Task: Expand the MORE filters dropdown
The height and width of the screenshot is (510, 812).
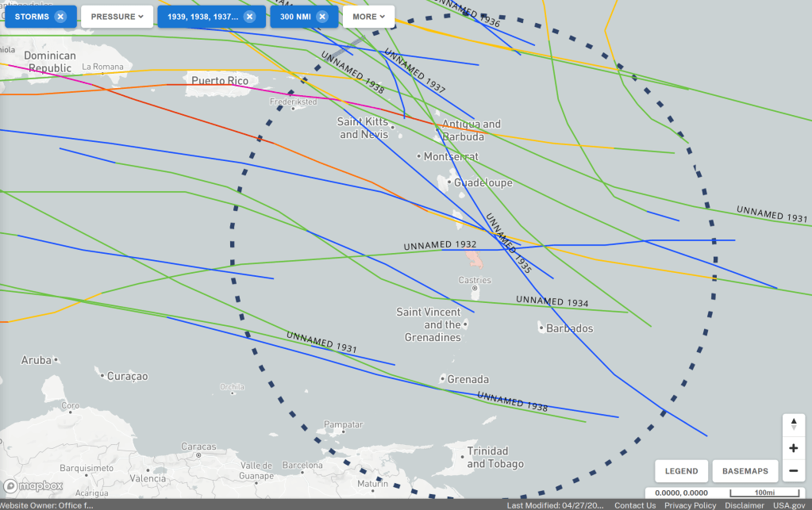Action: [368, 17]
